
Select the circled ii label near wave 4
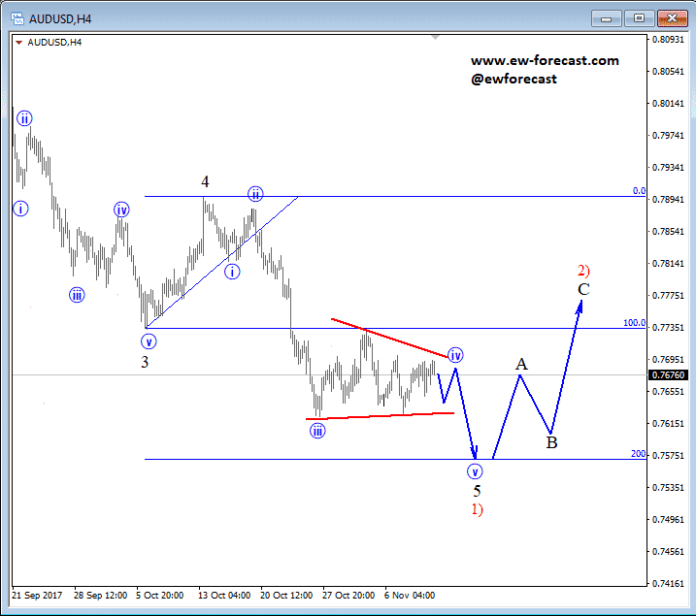(255, 194)
